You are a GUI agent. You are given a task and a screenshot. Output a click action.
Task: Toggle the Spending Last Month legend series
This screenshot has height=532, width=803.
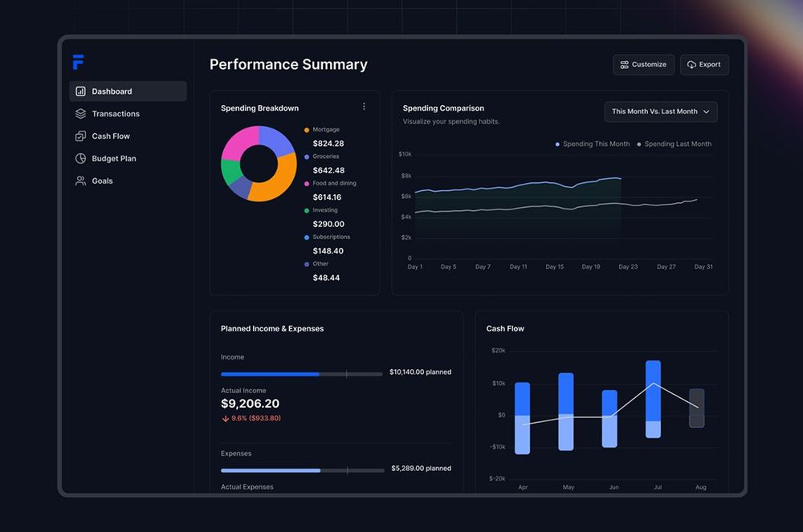pyautogui.click(x=674, y=144)
